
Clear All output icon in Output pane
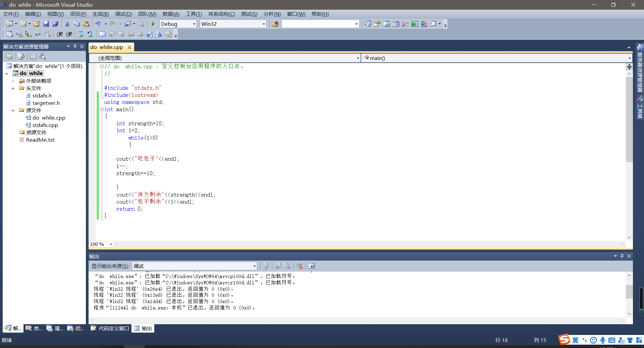click(300, 266)
